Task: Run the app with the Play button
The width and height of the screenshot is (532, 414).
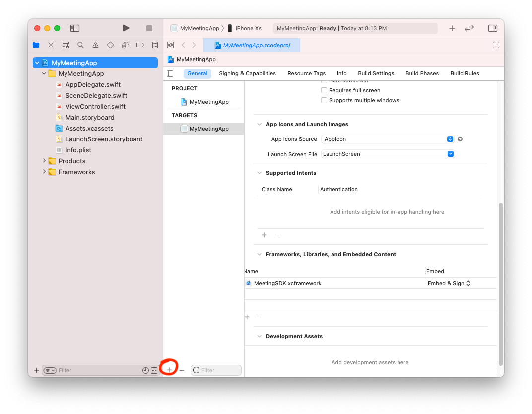Action: [126, 28]
